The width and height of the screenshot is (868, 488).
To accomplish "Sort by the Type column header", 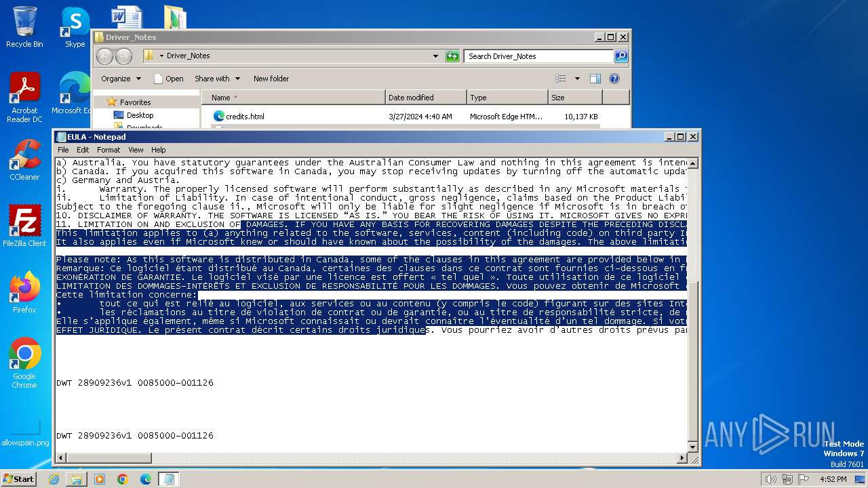I will 507,98.
